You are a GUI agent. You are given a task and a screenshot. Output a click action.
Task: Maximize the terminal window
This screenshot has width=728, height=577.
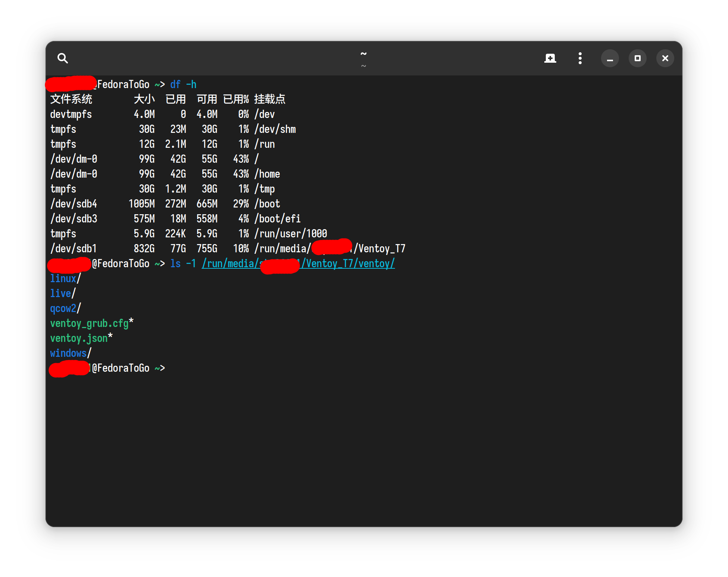click(637, 58)
